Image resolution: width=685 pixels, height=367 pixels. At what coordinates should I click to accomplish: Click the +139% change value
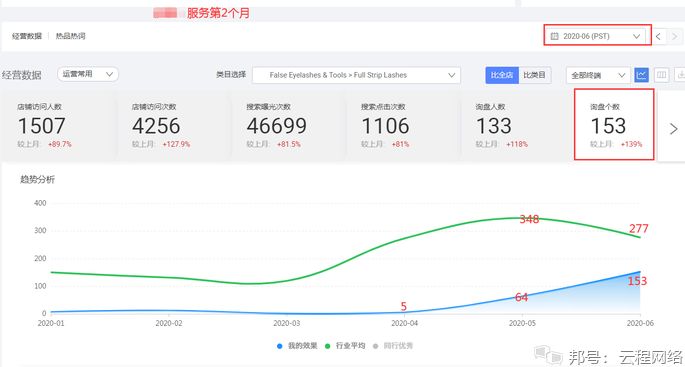pos(631,144)
